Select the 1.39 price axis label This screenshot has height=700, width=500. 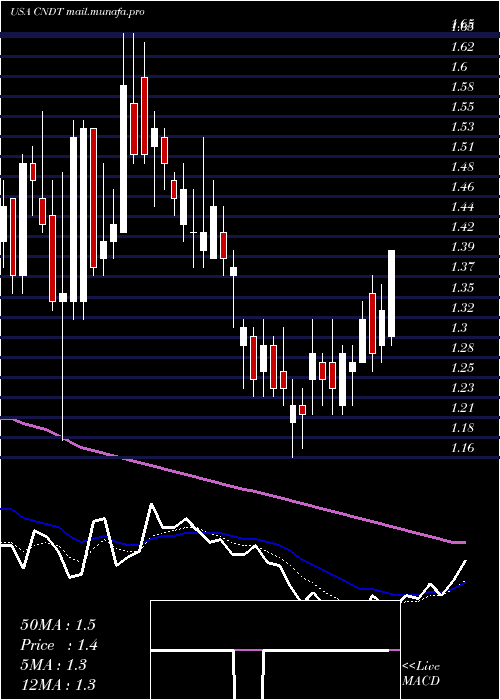coord(462,247)
